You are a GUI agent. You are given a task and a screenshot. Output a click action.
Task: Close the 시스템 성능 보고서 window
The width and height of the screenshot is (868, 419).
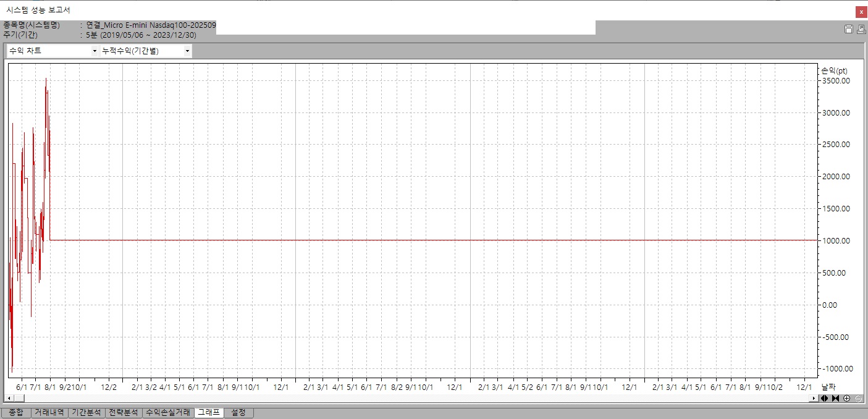[x=860, y=12]
